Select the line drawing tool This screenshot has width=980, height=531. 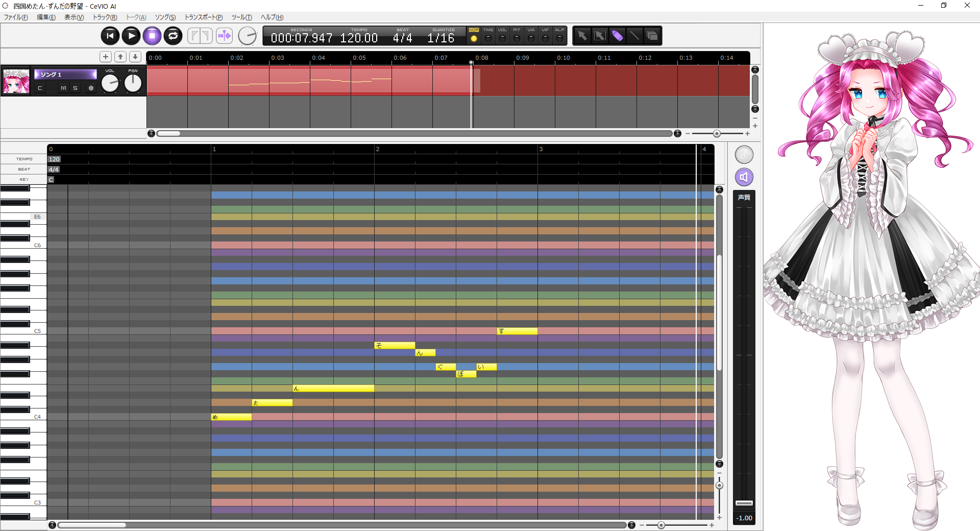(x=634, y=36)
